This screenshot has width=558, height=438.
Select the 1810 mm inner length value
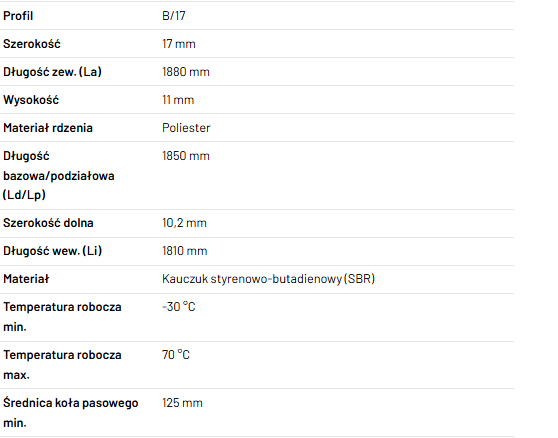pos(185,251)
